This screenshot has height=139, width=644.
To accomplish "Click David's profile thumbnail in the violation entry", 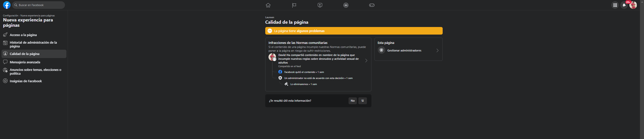I will (272, 57).
